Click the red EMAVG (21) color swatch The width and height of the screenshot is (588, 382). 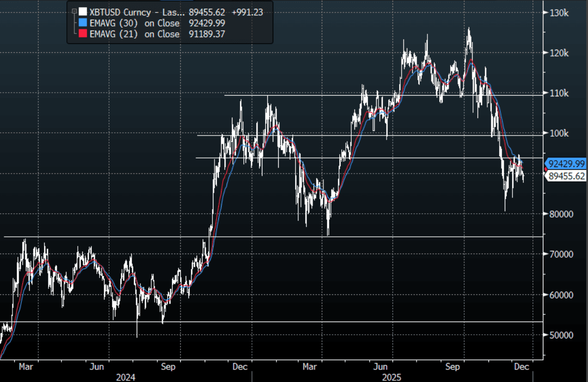pyautogui.click(x=82, y=34)
